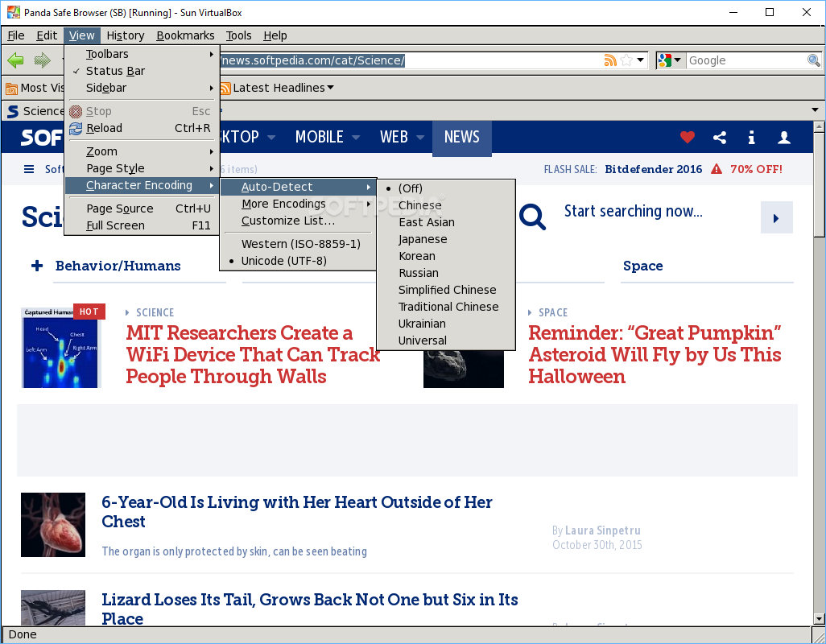This screenshot has width=826, height=644.
Task: Open the Edit menu
Action: [47, 35]
